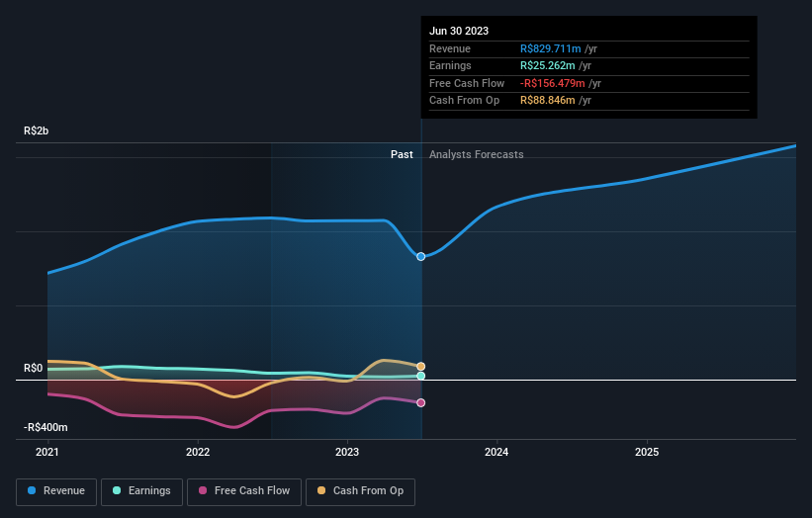The height and width of the screenshot is (518, 812).
Task: Click the Cash From Op label in tooltip
Action: coord(464,101)
